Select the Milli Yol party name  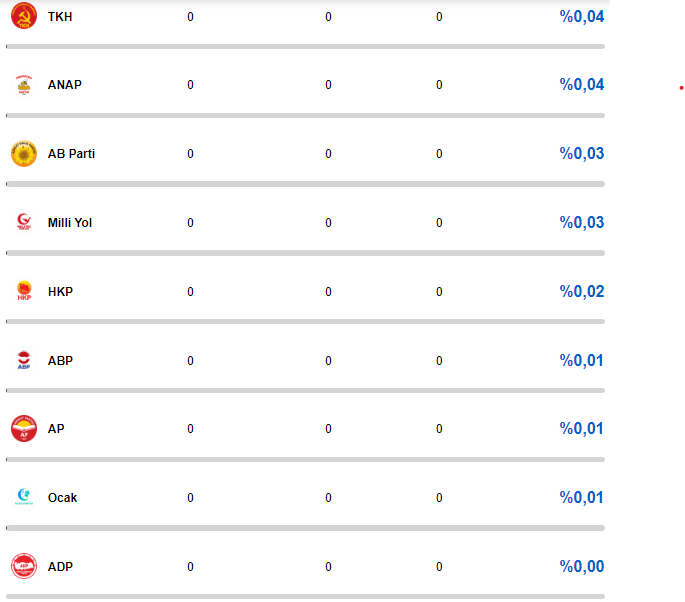coord(70,223)
